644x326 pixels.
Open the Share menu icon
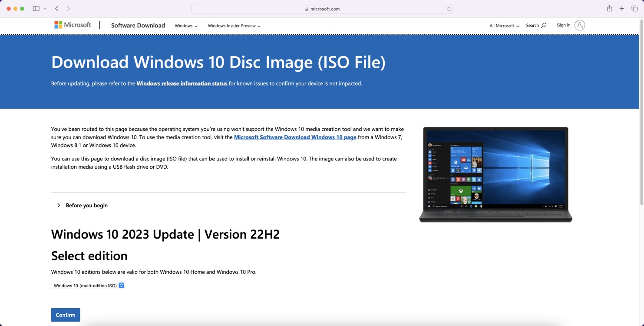tap(609, 8)
